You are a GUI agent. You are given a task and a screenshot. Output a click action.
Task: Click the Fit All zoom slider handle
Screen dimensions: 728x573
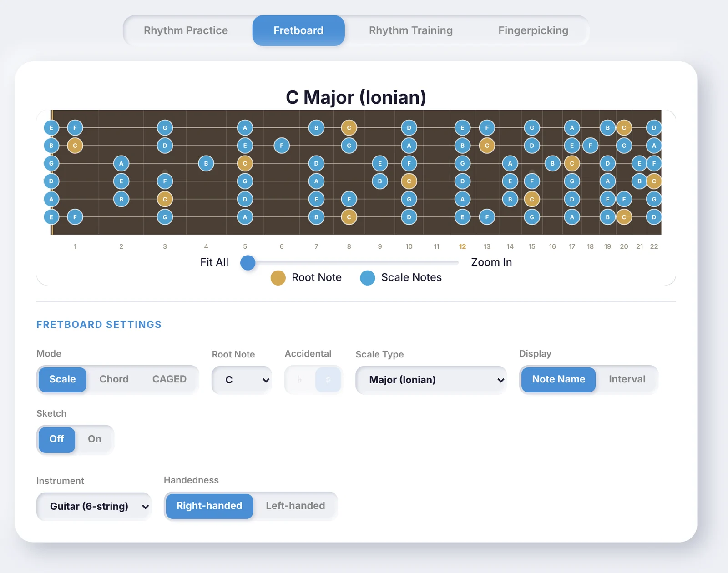(x=248, y=262)
